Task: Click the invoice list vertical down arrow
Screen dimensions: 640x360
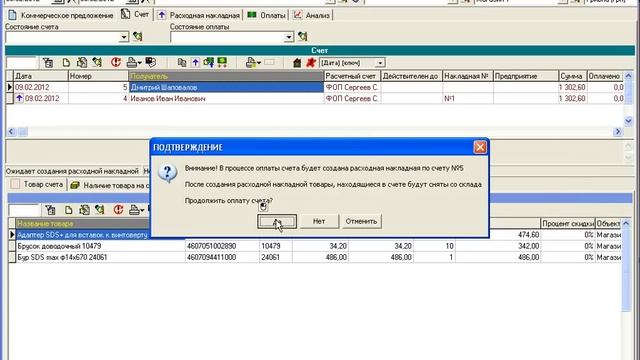Action: tap(629, 121)
